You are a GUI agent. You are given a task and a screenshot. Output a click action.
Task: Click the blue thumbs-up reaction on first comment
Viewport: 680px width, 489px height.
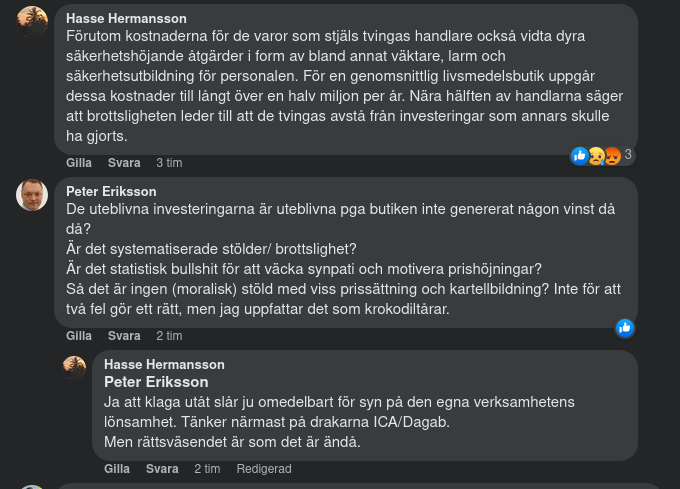[580, 155]
